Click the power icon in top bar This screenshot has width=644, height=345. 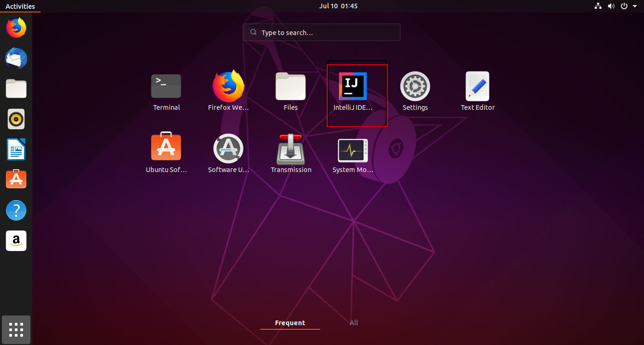(x=624, y=6)
